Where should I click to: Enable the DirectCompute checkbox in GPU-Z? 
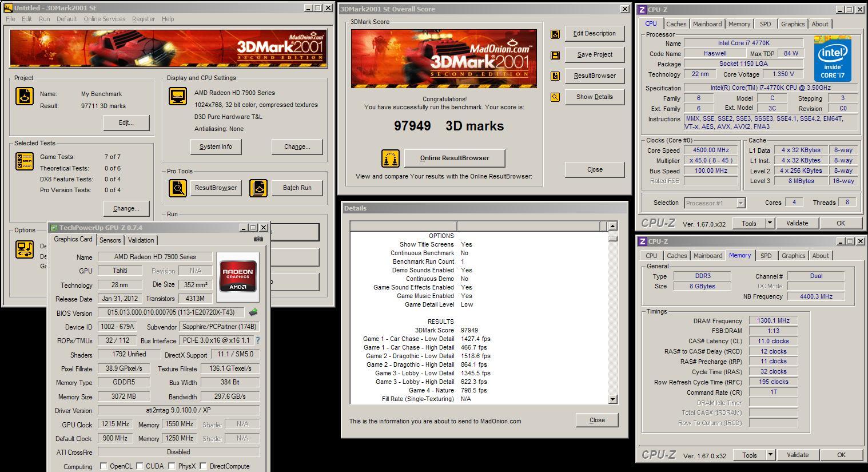coord(203,466)
